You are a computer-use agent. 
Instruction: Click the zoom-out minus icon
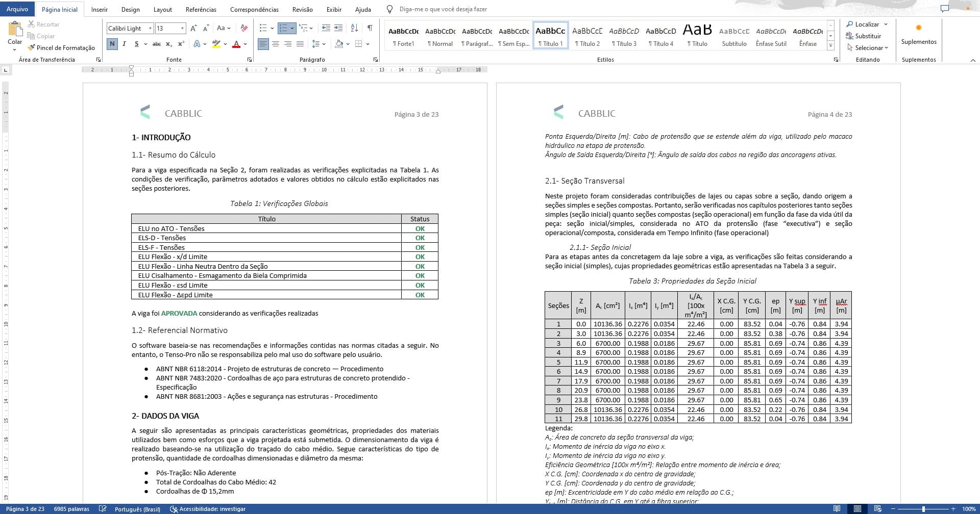tap(893, 509)
